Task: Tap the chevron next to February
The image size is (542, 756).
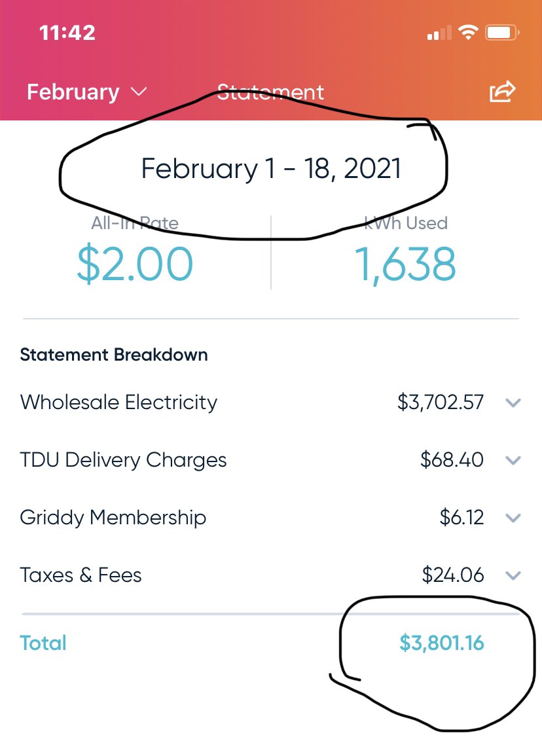Action: [x=138, y=92]
